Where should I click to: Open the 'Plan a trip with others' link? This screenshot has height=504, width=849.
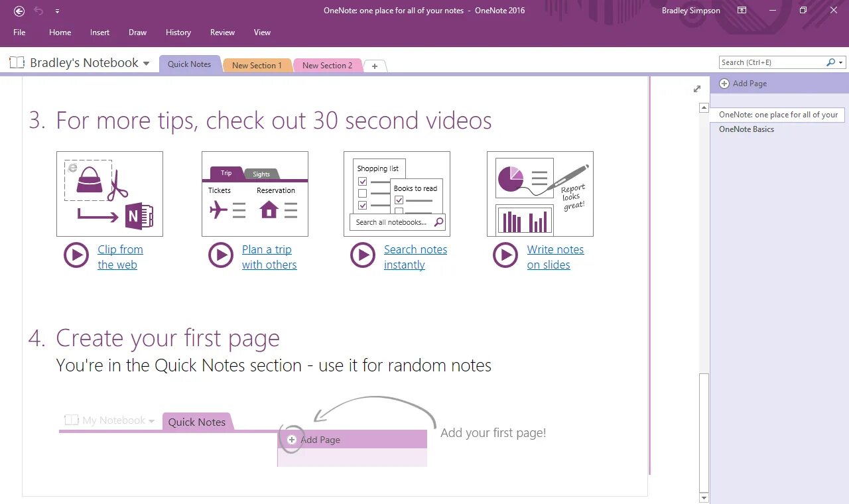click(269, 257)
